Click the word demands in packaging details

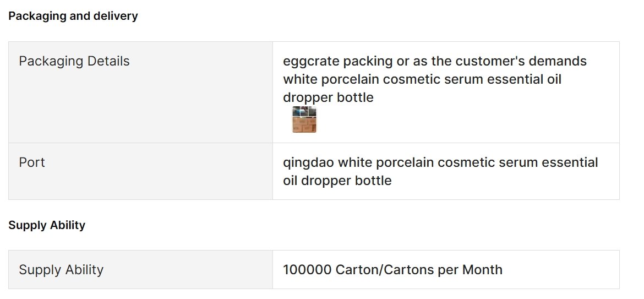[x=558, y=61]
